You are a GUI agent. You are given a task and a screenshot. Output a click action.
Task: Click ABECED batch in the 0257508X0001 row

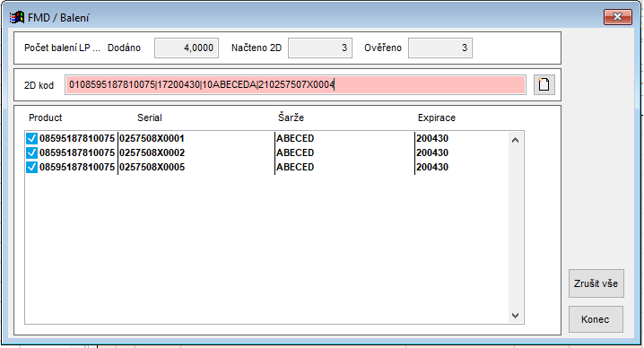(x=295, y=138)
